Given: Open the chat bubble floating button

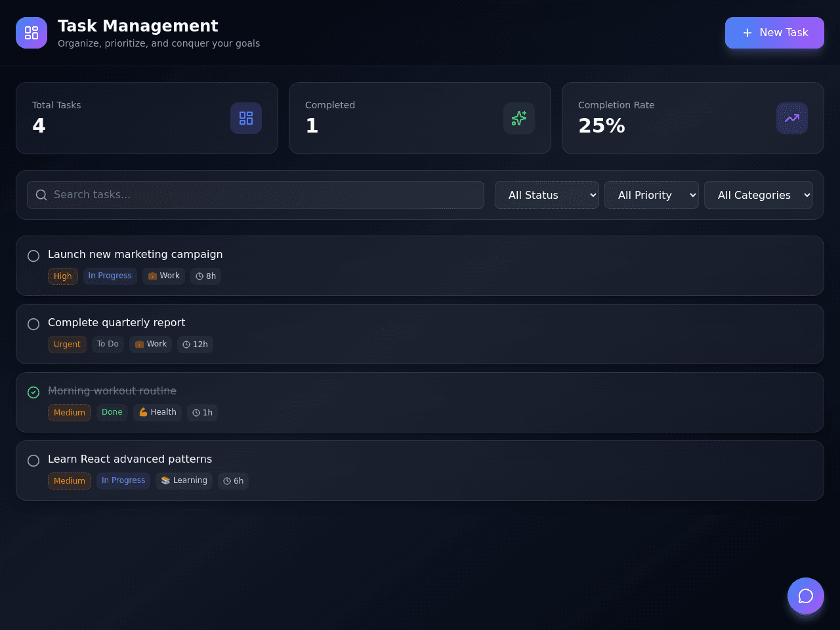Looking at the screenshot, I should 806,596.
